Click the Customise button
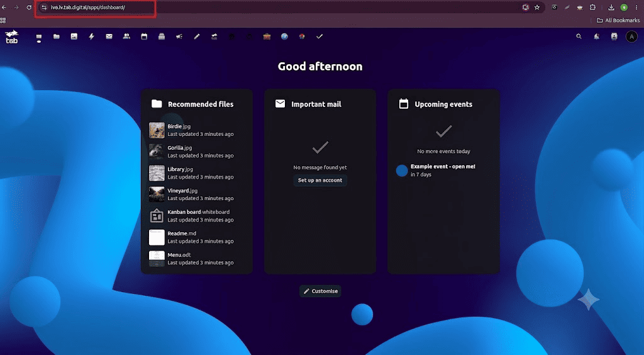This screenshot has height=355, width=644. (x=320, y=291)
